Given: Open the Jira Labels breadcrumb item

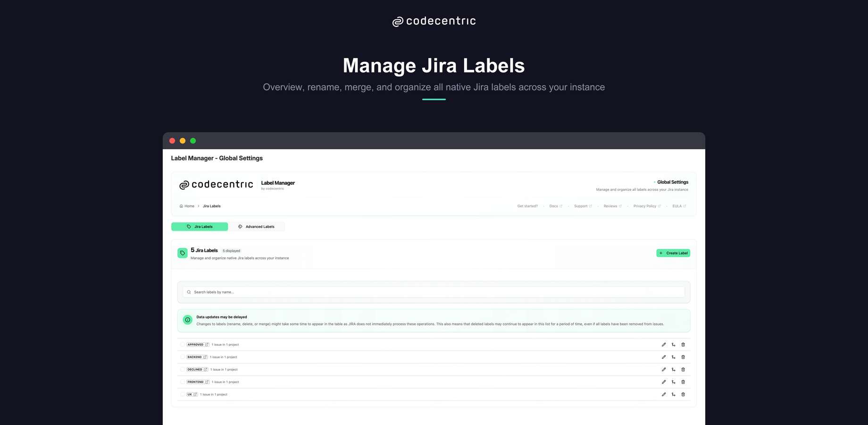Looking at the screenshot, I should (x=211, y=206).
